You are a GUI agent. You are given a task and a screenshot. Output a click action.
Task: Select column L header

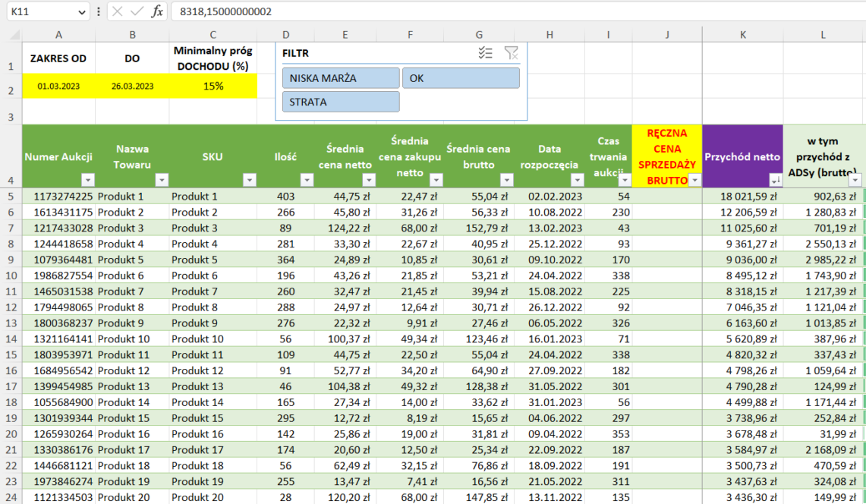[x=823, y=35]
